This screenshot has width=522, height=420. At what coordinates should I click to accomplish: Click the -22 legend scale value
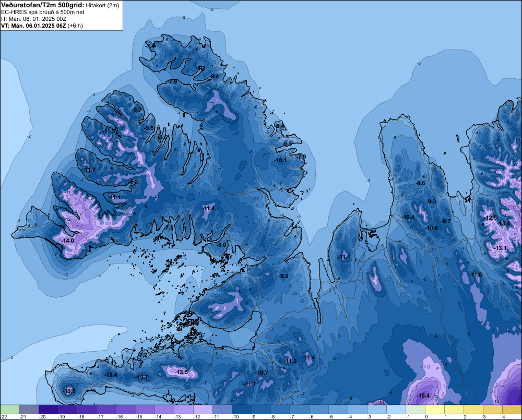click(x=4, y=417)
